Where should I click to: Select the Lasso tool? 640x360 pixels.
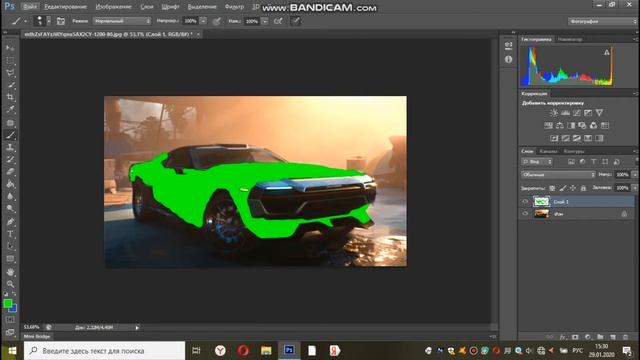(x=10, y=73)
